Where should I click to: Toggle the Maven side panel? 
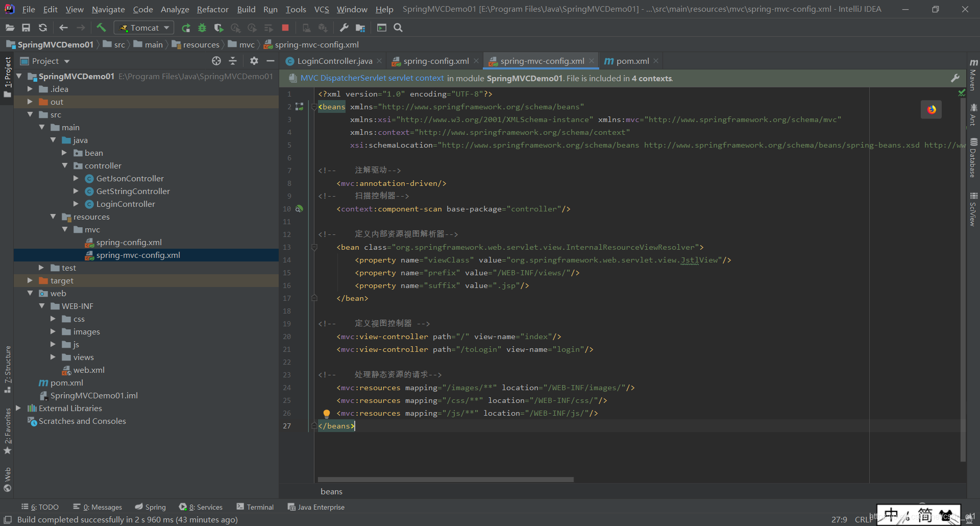[x=973, y=76]
